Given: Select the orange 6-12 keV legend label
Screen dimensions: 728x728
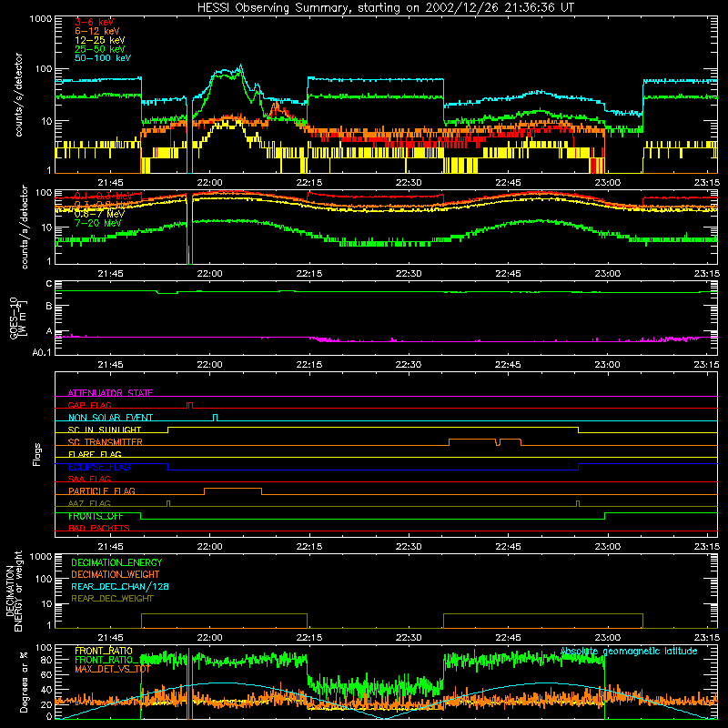Looking at the screenshot, I should [x=97, y=31].
